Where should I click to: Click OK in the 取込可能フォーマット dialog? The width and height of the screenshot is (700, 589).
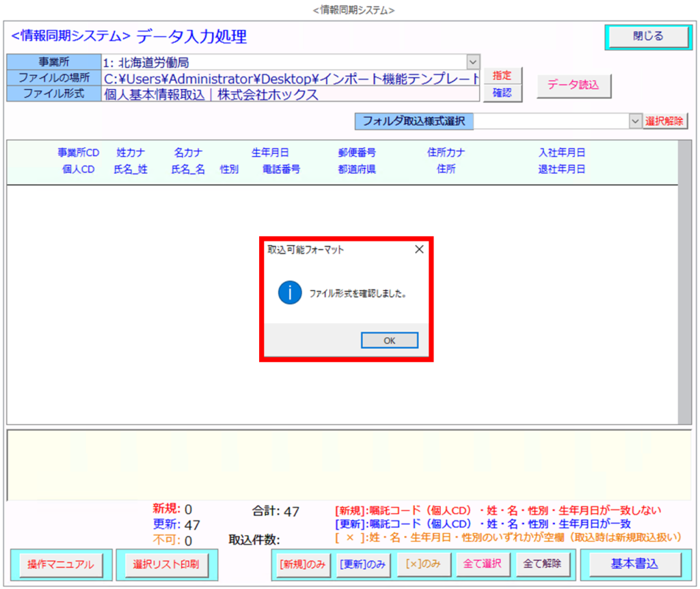coord(389,341)
